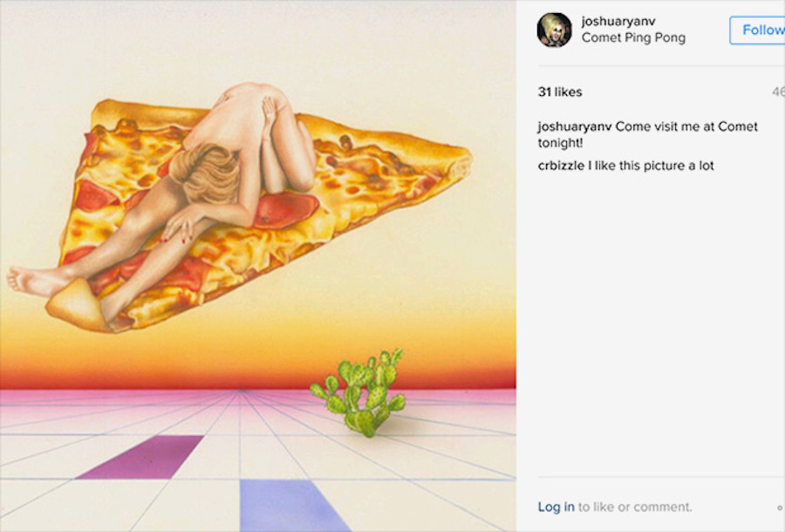Click the Follow button
785x532 pixels.
click(x=757, y=31)
